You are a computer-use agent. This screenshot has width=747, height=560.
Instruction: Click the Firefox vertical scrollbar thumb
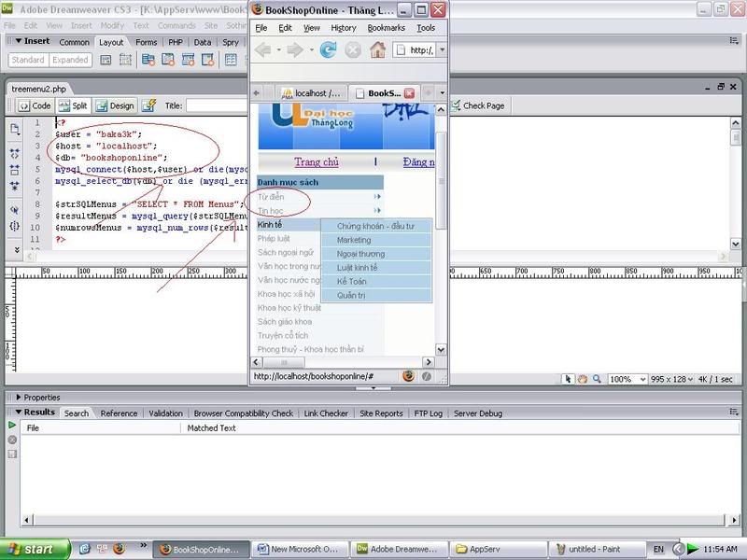tap(441, 181)
